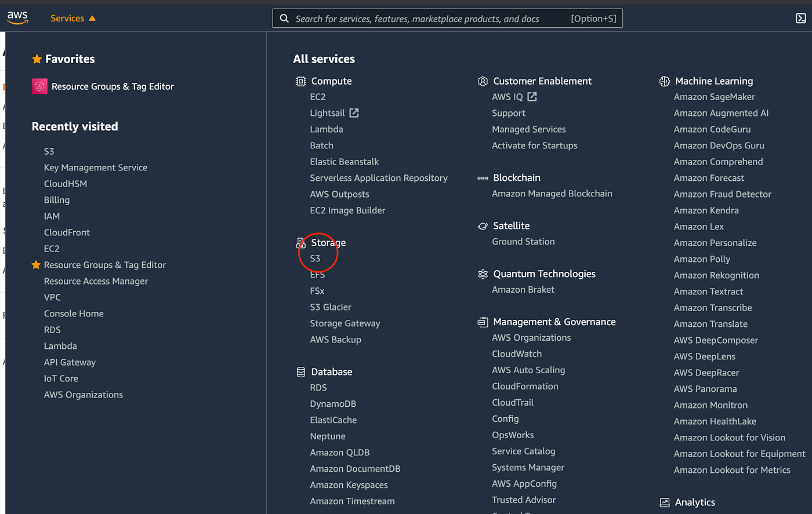Open Key Management Service from Recently visited
Image resolution: width=812 pixels, height=514 pixels.
pos(96,167)
